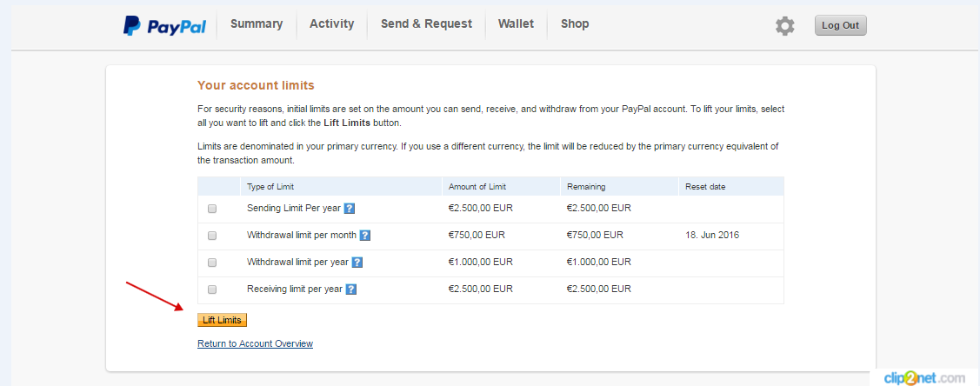The height and width of the screenshot is (386, 980).
Task: Click help icon beside Receiving limit per year
Action: (351, 289)
